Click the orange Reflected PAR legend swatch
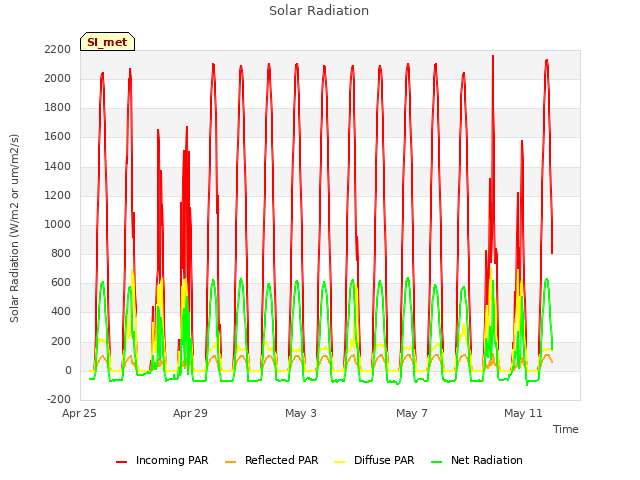Viewport: 640px width, 480px height. pyautogui.click(x=231, y=462)
